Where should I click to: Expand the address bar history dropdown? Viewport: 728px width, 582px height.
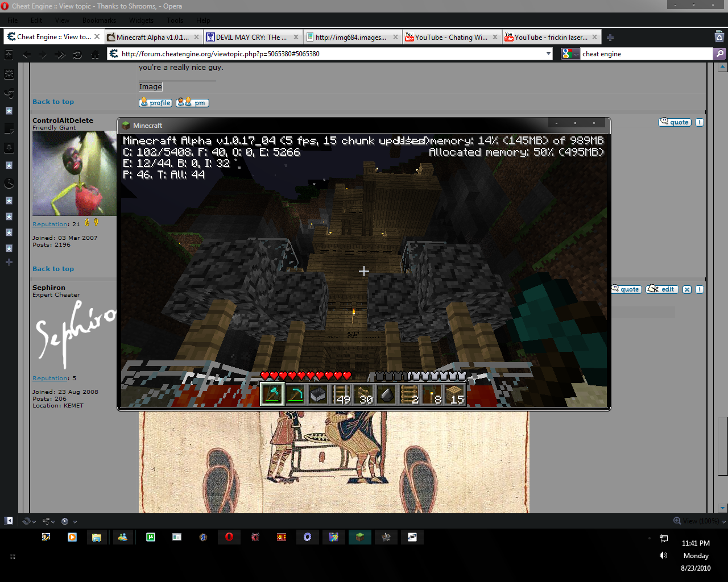tap(548, 54)
